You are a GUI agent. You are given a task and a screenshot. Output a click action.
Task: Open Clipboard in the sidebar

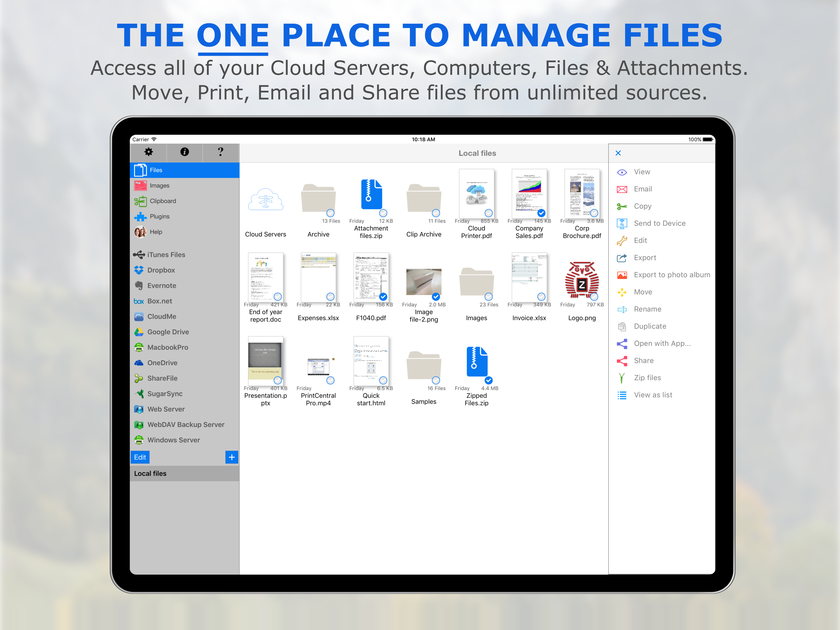coord(184,201)
